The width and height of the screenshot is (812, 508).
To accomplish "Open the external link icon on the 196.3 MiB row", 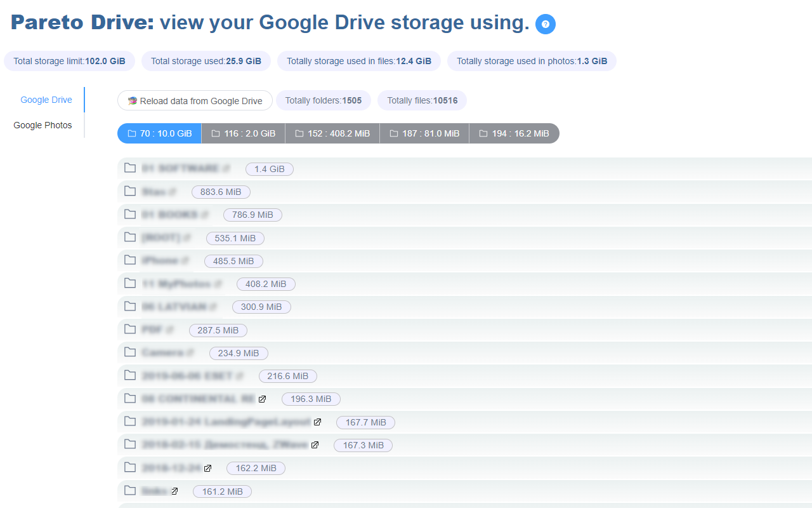I will click(262, 399).
